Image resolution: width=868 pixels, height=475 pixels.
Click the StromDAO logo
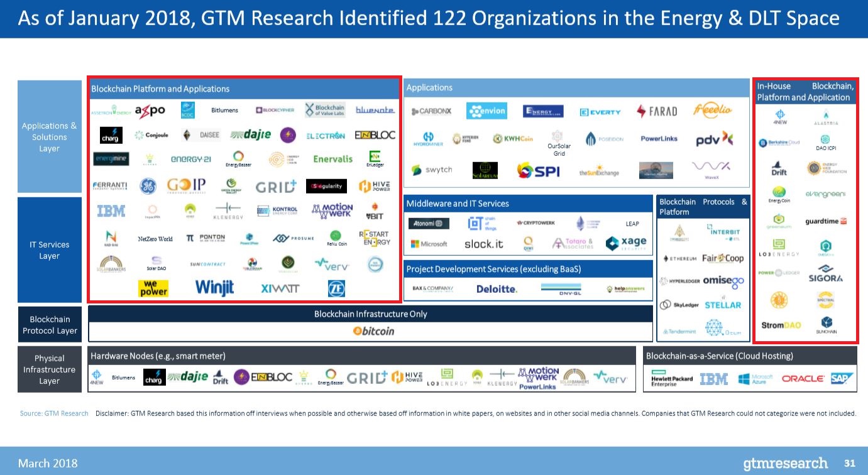[781, 325]
